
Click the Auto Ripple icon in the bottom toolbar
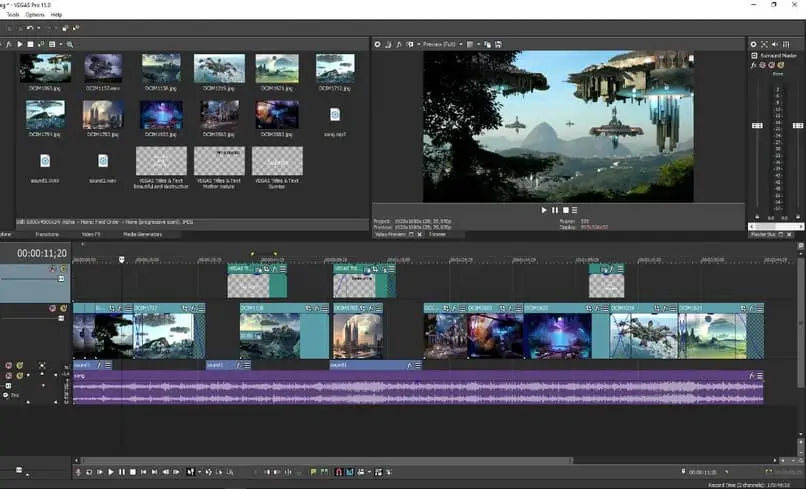click(361, 472)
